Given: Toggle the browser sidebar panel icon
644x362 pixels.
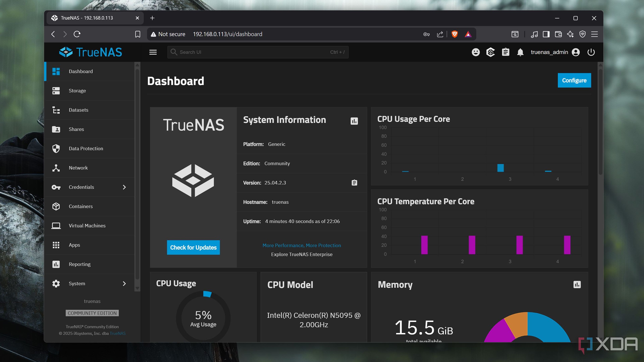Looking at the screenshot, I should coord(546,34).
